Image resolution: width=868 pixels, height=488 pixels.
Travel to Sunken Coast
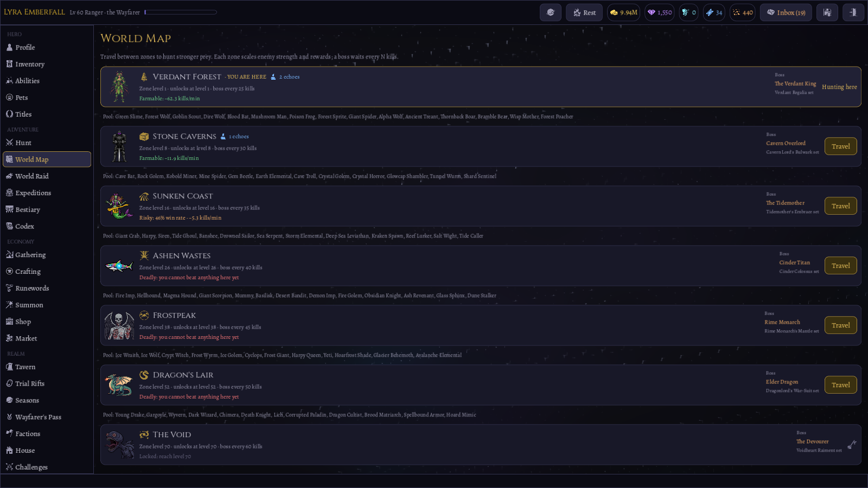(x=841, y=206)
